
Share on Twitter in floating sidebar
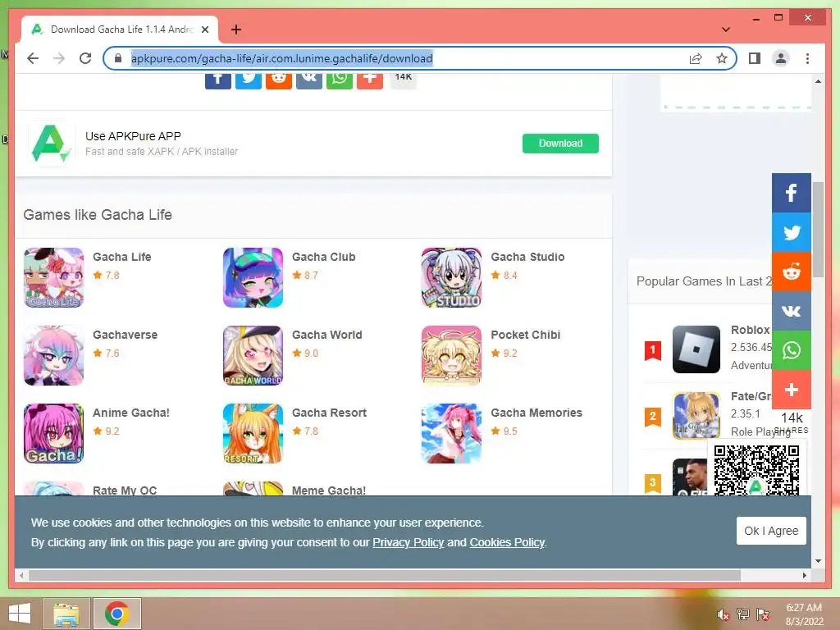(792, 232)
